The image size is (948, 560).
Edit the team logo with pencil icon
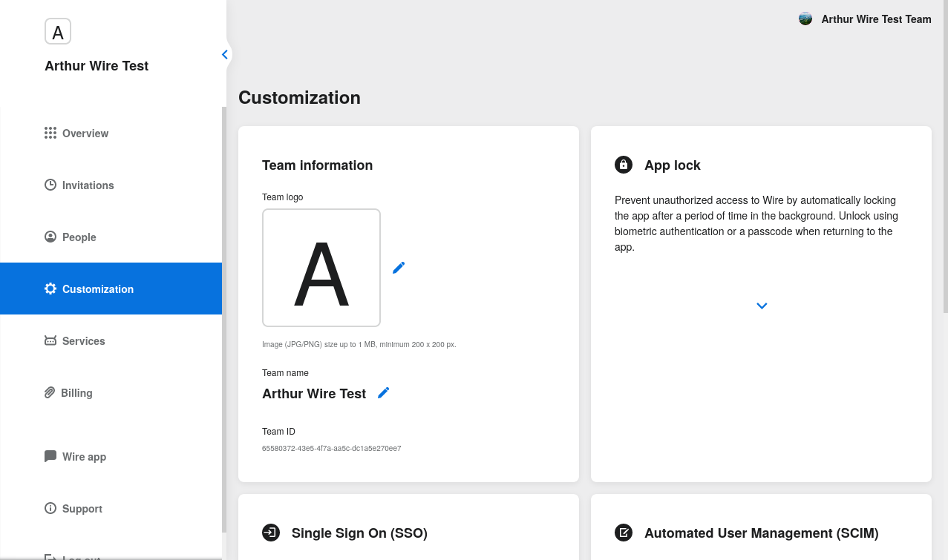click(399, 267)
